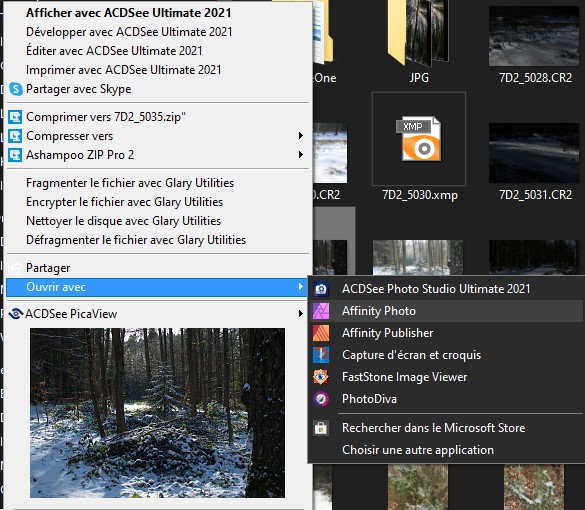
Task: Select Comprimer vers 7D2_5035.zip entry
Action: (x=106, y=117)
